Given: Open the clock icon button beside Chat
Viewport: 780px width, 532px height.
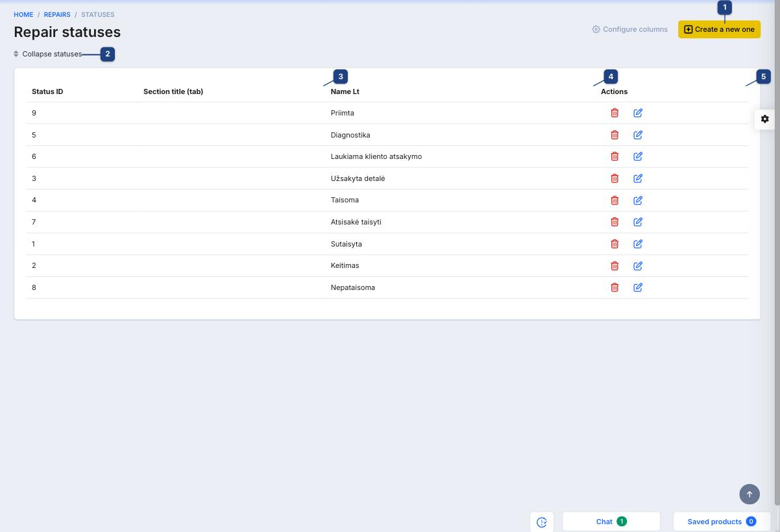Looking at the screenshot, I should click(x=542, y=522).
